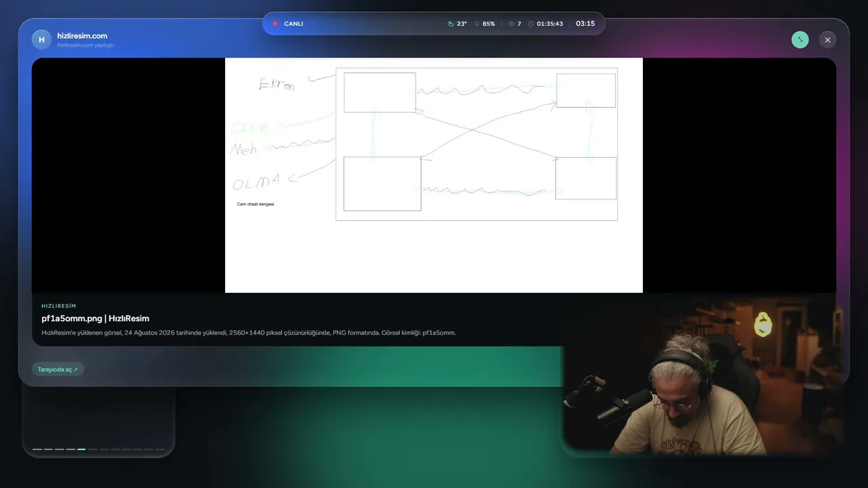Click the streamer webcam feed
The height and width of the screenshot is (488, 868).
point(703,375)
